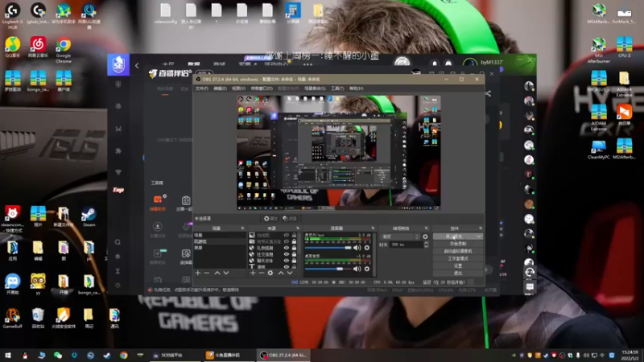Toggle lock of first image source
The height and width of the screenshot is (362, 644).
coord(294,235)
